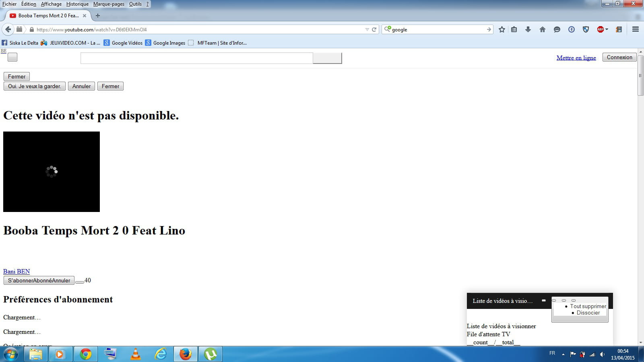Open the chat smiley toolbar icon
The width and height of the screenshot is (644, 362).
[x=557, y=29]
